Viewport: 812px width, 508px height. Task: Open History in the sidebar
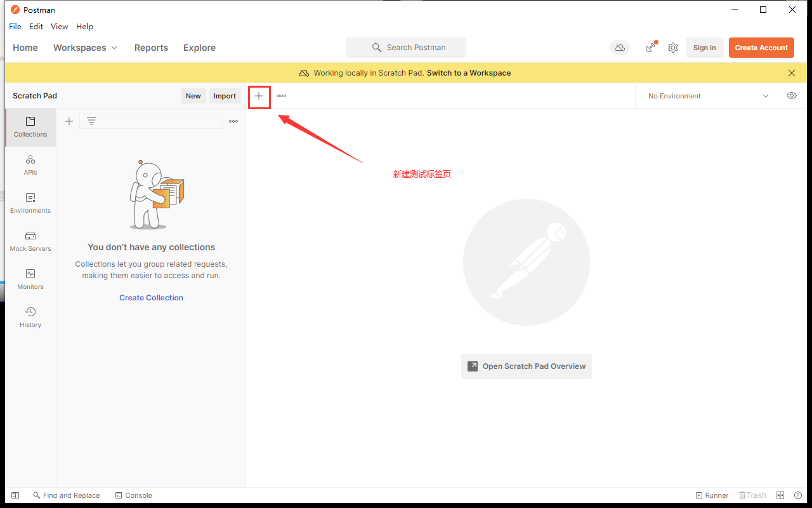click(30, 317)
